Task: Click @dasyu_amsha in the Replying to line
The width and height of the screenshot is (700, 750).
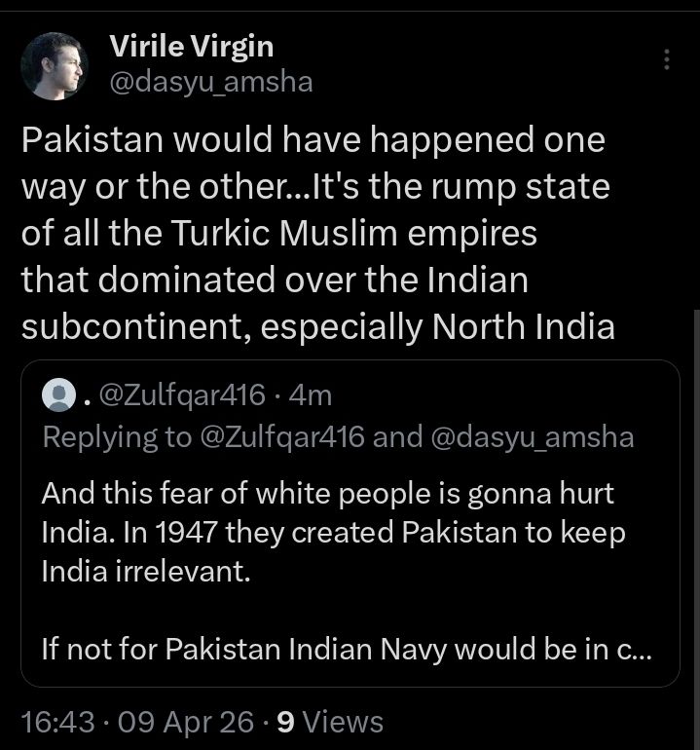Action: (x=532, y=437)
